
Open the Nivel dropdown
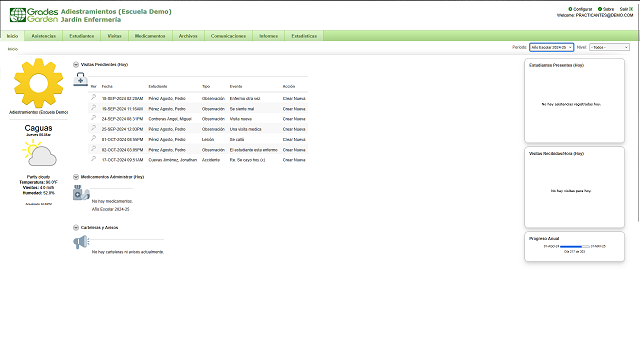609,47
